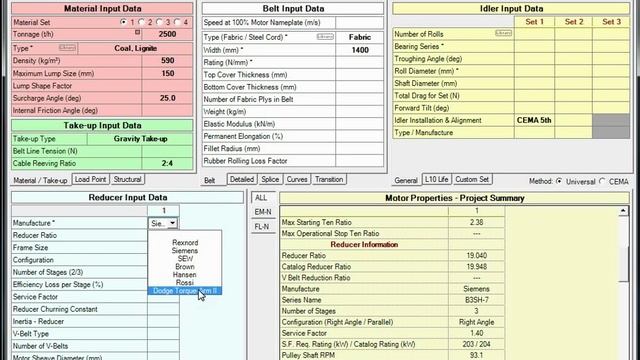640x360 pixels.
Task: Select Material Set 2 radio button
Action: tap(141, 22)
